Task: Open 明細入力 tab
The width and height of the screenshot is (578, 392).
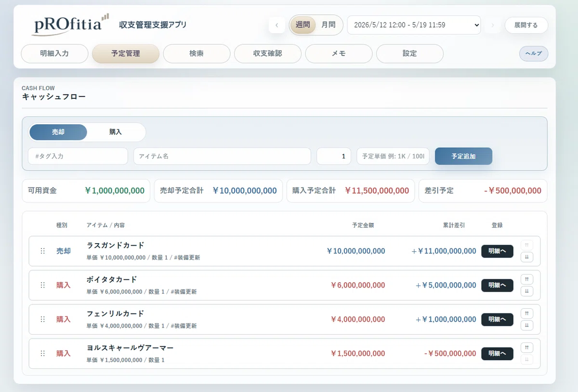Action: pos(54,54)
